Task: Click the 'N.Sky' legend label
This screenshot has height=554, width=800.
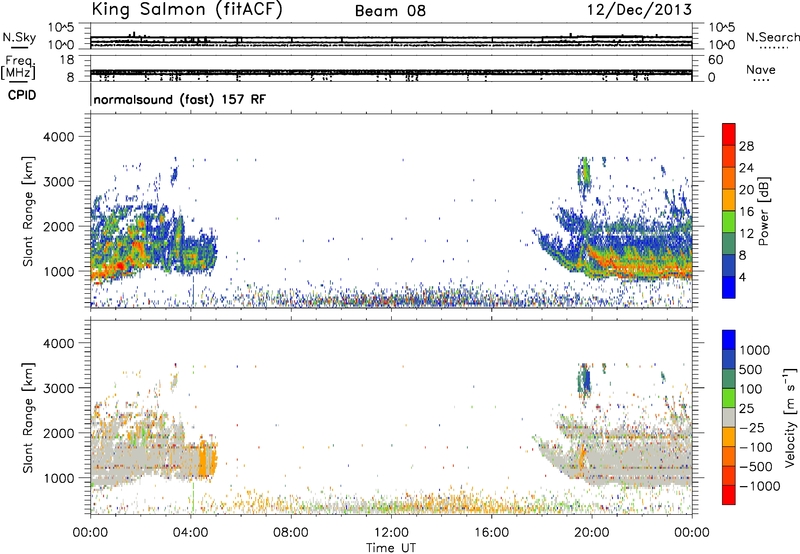Action: [x=19, y=37]
